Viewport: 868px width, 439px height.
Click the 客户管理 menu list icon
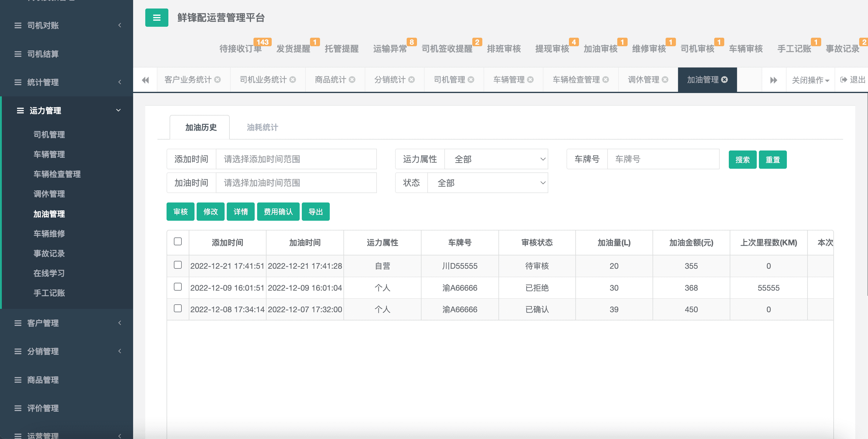click(x=18, y=323)
